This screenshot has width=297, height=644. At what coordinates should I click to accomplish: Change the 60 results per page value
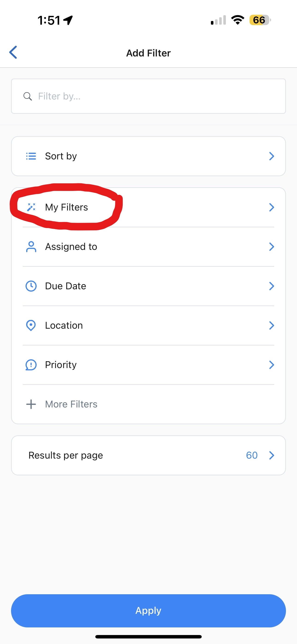[x=251, y=456]
